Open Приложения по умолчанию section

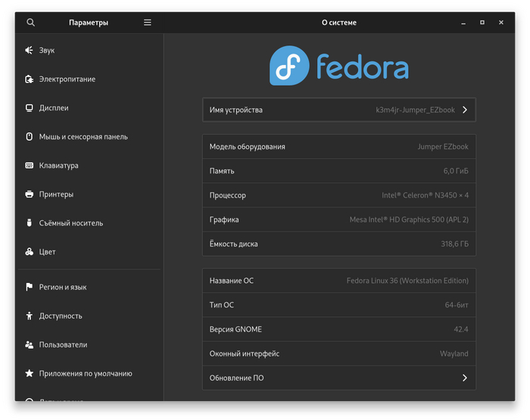tap(86, 374)
